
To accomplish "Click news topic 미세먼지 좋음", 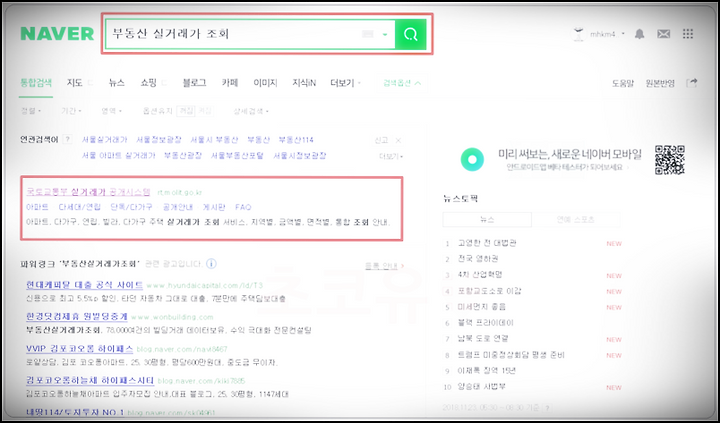I will tap(481, 307).
